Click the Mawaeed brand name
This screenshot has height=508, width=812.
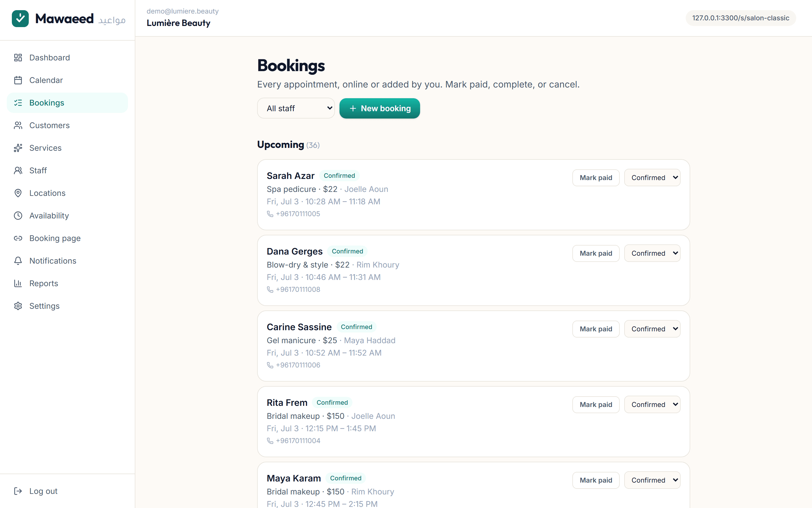coord(64,18)
